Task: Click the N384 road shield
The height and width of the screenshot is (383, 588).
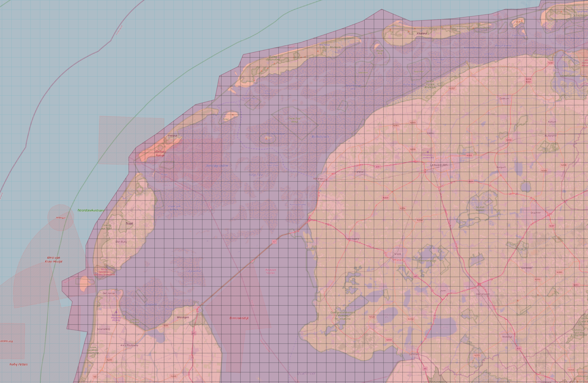Action: click(402, 208)
